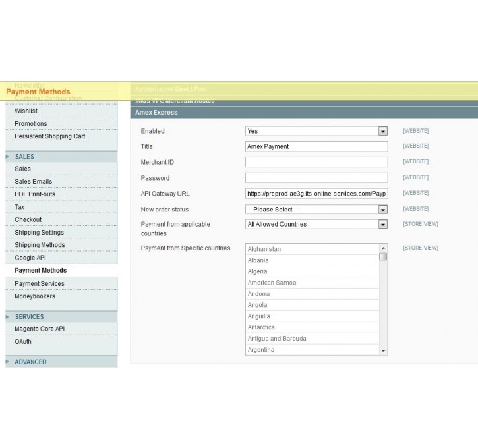Select Antigua and Barbuda in list
This screenshot has width=478, height=448.
(x=312, y=339)
